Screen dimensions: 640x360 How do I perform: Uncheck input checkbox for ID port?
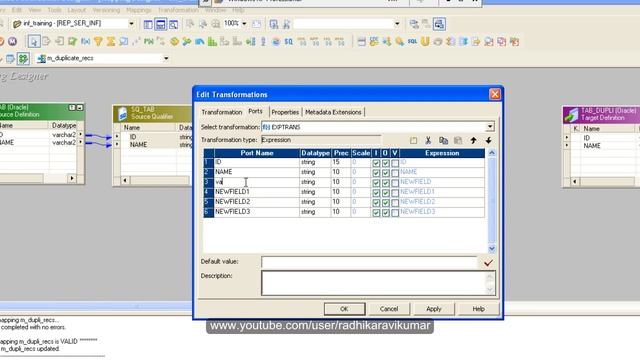376,163
